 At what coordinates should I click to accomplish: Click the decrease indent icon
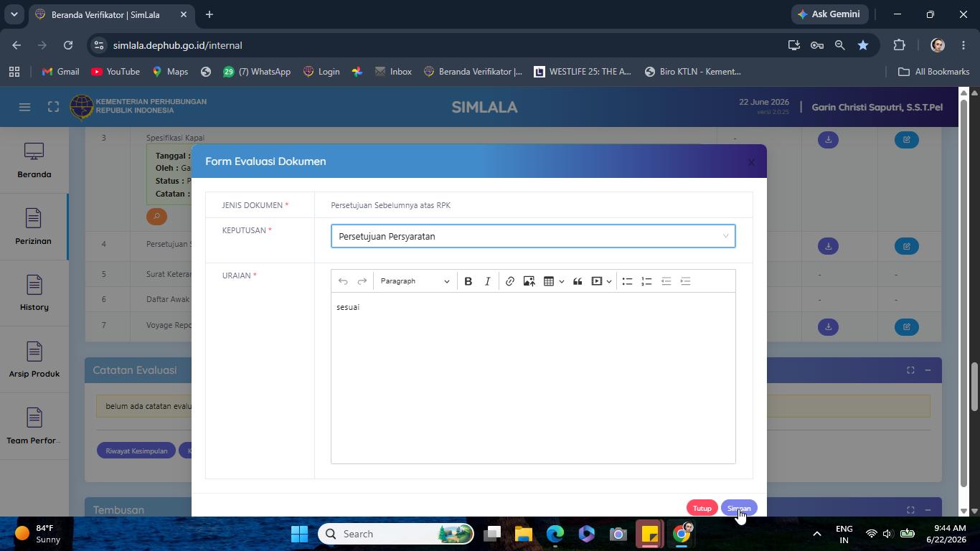666,281
